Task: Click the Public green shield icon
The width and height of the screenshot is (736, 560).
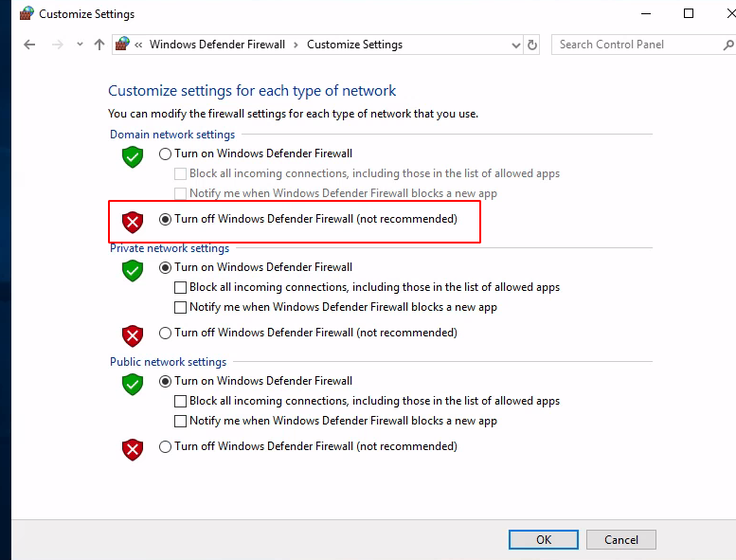Action: pos(133,385)
